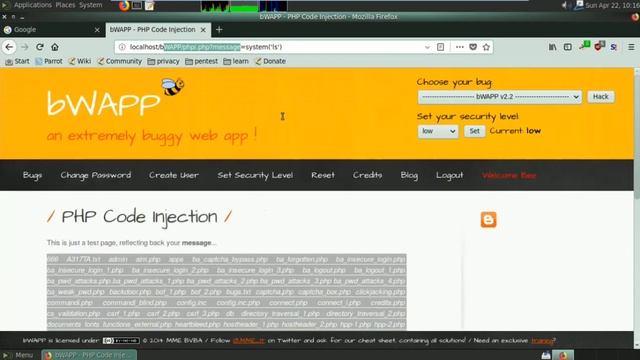640x360 pixels.
Task: Select the bWAPP PHP Code Injection tab
Action: pos(158,30)
